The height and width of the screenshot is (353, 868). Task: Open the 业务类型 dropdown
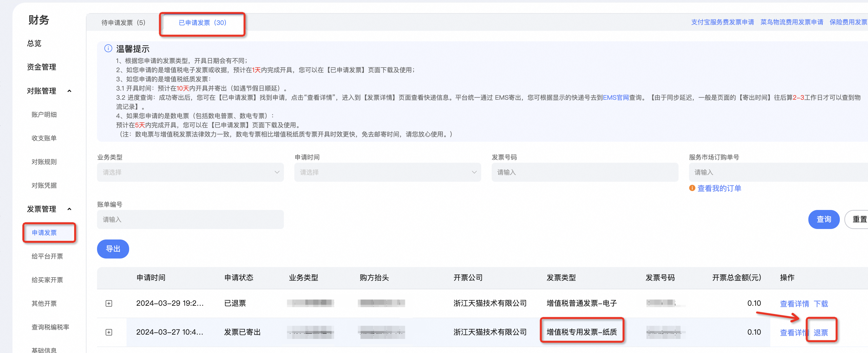(x=190, y=172)
